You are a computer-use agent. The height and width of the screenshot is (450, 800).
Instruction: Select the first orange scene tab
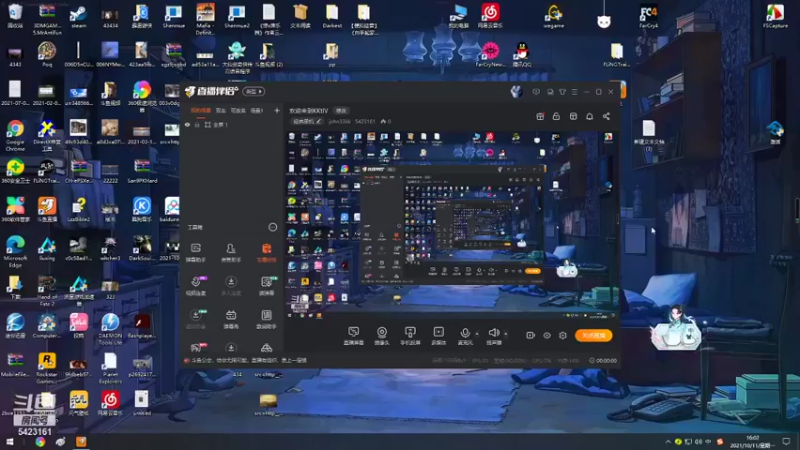pyautogui.click(x=201, y=110)
